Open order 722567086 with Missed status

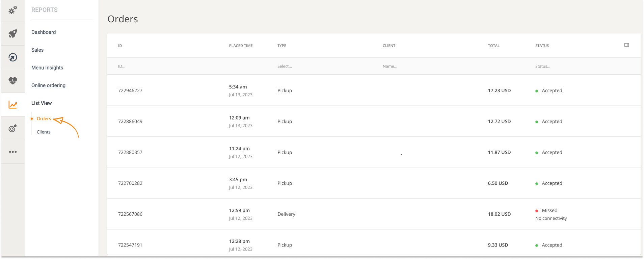(374, 214)
